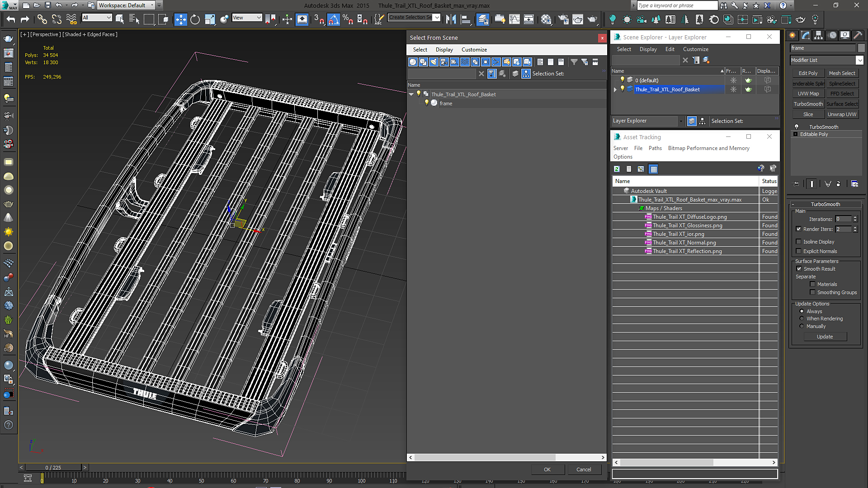The width and height of the screenshot is (868, 488).
Task: Refresh the Asset Tracking list
Action: click(617, 169)
